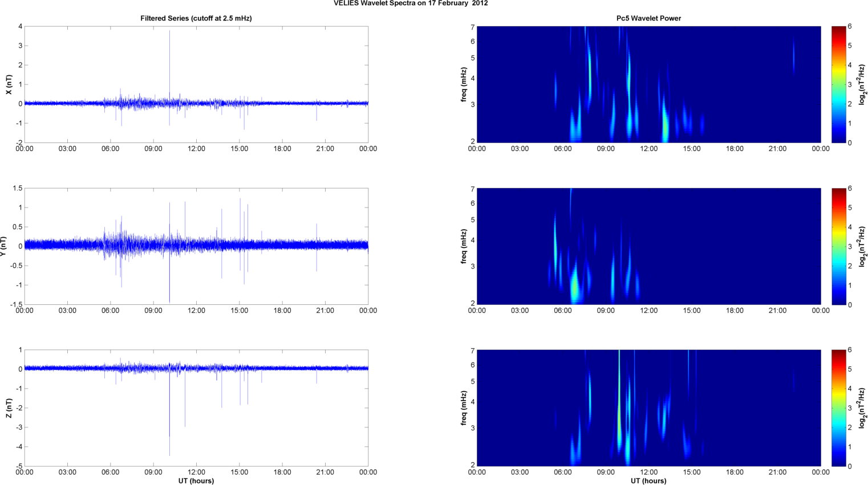The height and width of the screenshot is (485, 868).
Task: Click the top colorbar's log2(nT²/Hz) label
Action: point(862,84)
